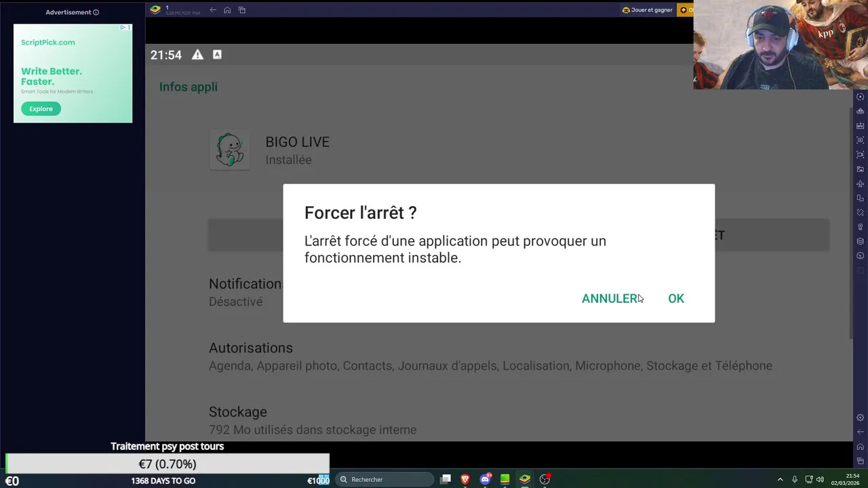Click the BlueStacks back arrow in the top bar
The height and width of the screenshot is (488, 868).
[x=213, y=9]
